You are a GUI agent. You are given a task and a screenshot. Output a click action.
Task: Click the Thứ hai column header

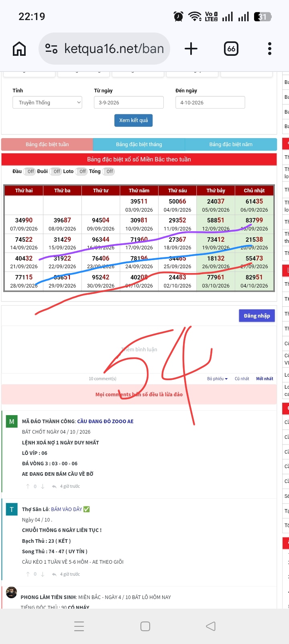click(24, 190)
